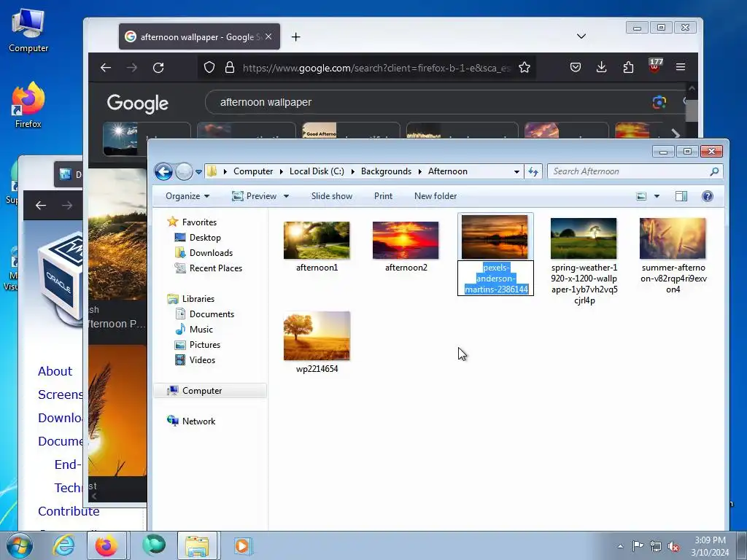Open previous locations address dropdown
The image size is (747, 560).
(516, 171)
